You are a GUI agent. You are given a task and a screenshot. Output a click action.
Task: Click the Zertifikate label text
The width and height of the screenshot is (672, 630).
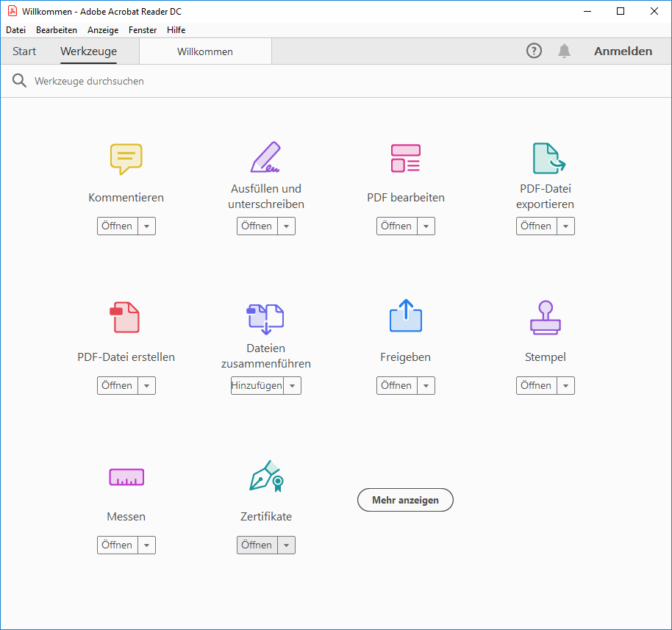coord(266,517)
